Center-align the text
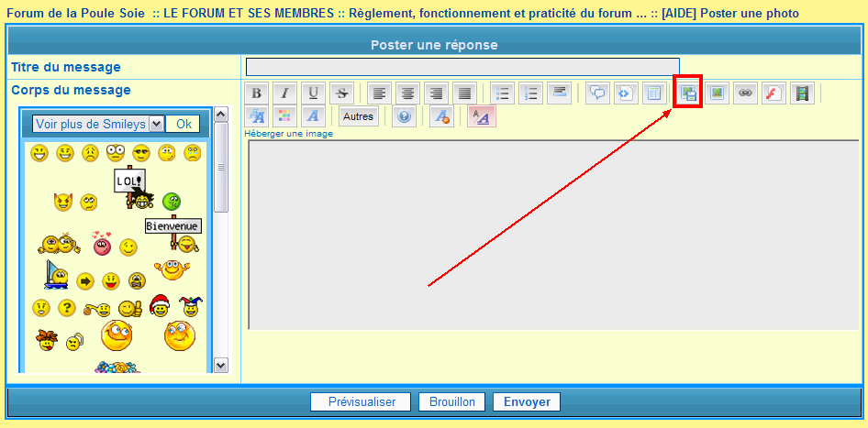Screen dimensions: 868x428 408,93
